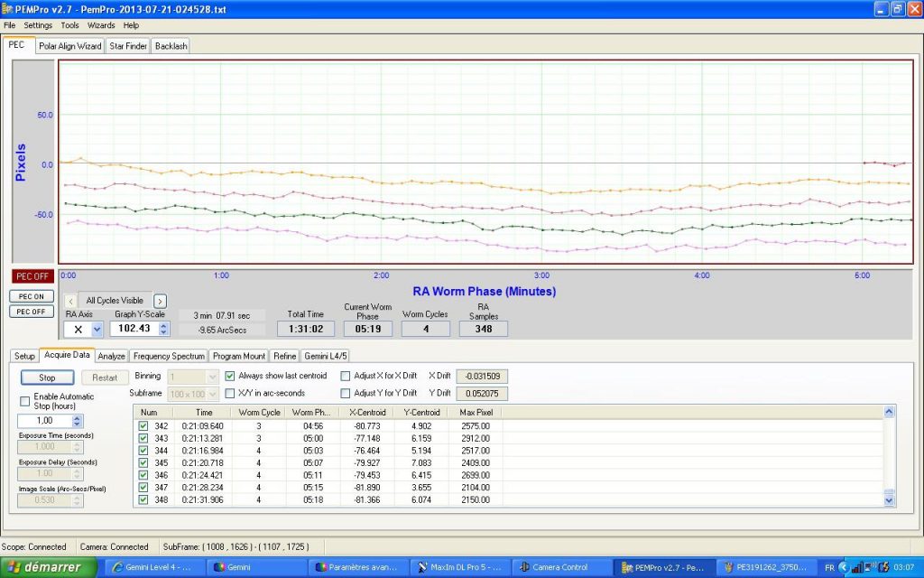Open Camera Control taskbar window
The image size is (924, 578).
click(x=556, y=567)
